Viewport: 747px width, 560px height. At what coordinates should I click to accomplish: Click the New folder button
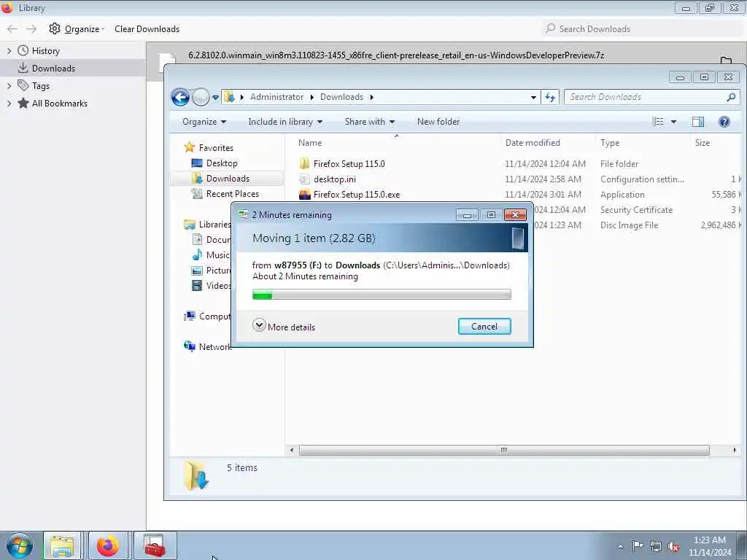[x=438, y=122]
